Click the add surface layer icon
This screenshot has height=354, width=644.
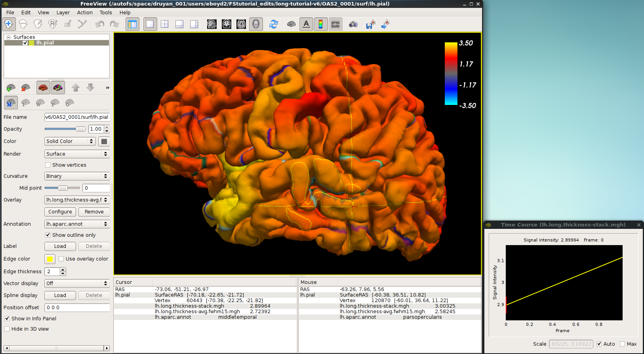[x=11, y=88]
